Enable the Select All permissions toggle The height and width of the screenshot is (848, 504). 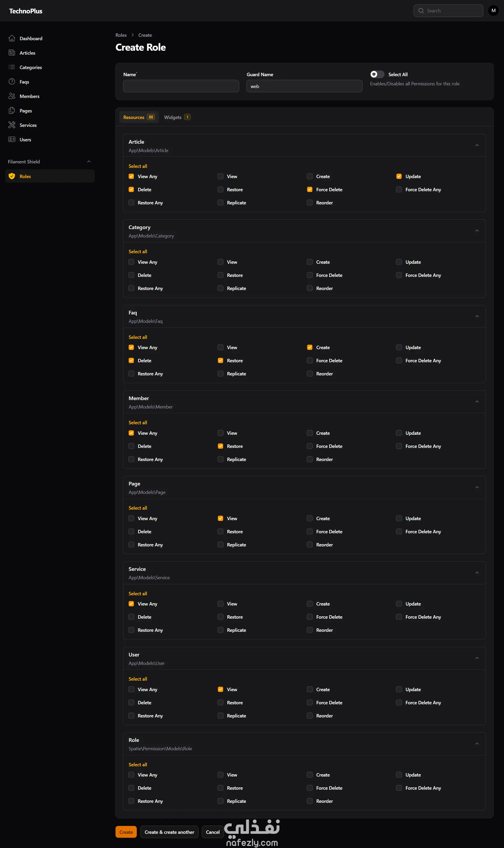point(377,74)
